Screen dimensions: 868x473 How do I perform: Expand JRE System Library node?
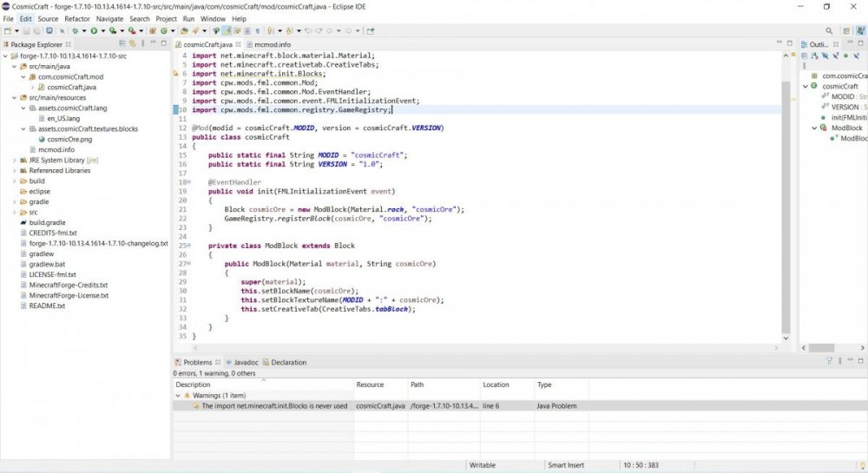[15, 161]
